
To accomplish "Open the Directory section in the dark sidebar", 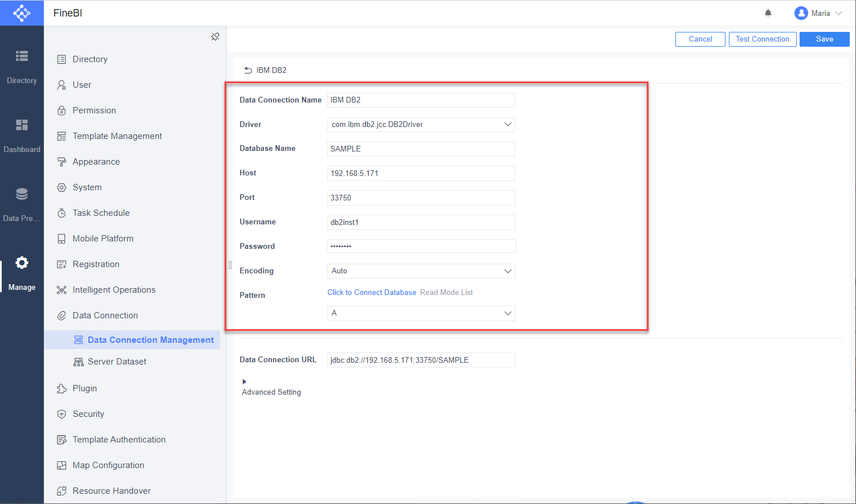I will click(22, 67).
